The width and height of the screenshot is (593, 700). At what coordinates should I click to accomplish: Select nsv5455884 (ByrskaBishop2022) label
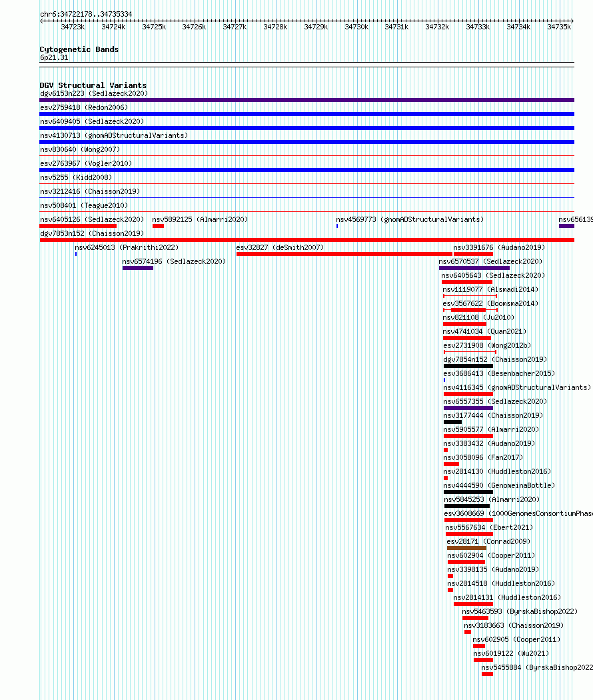pyautogui.click(x=537, y=667)
